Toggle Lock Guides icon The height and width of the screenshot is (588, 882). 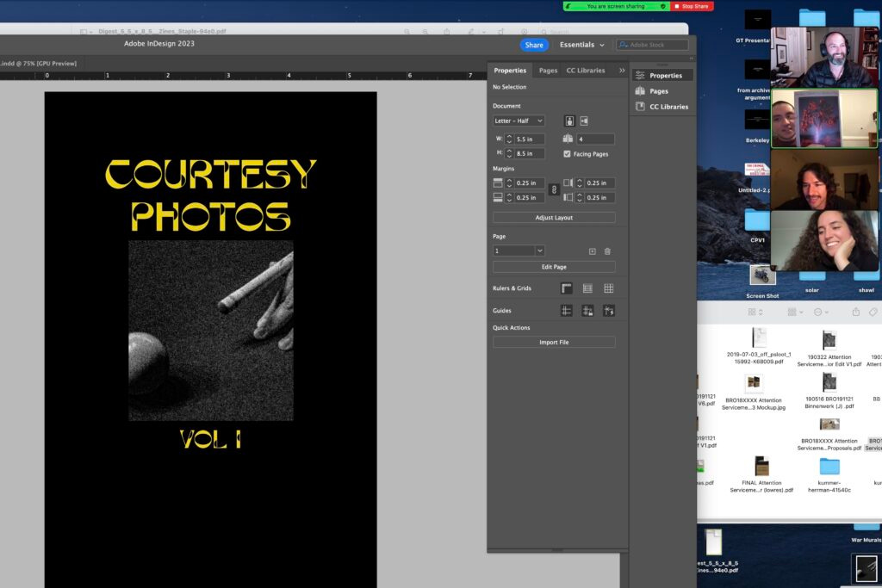pos(587,311)
